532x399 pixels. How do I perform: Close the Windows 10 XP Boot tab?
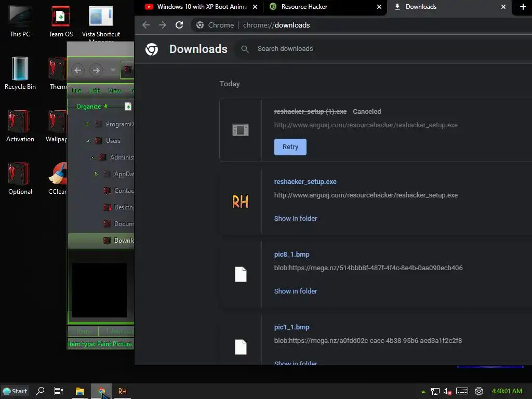[x=255, y=7]
